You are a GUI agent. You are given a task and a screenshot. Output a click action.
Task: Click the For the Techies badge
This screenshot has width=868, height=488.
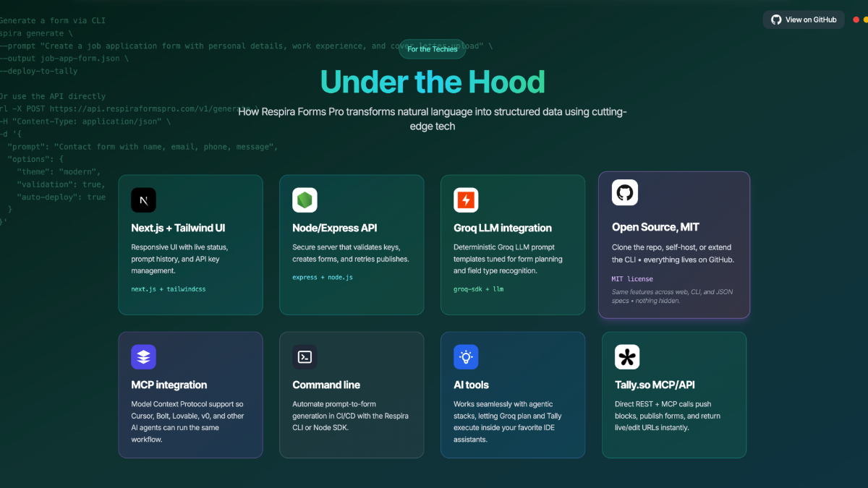click(432, 49)
